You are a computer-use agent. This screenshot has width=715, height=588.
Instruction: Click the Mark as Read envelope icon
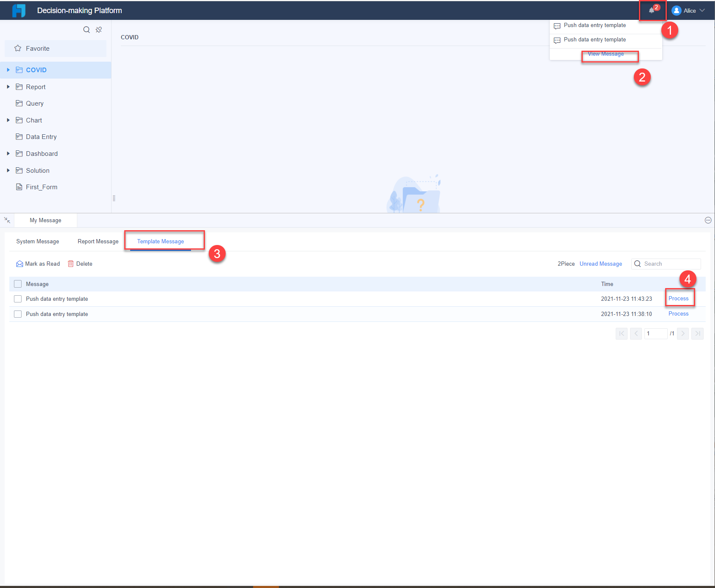point(19,264)
